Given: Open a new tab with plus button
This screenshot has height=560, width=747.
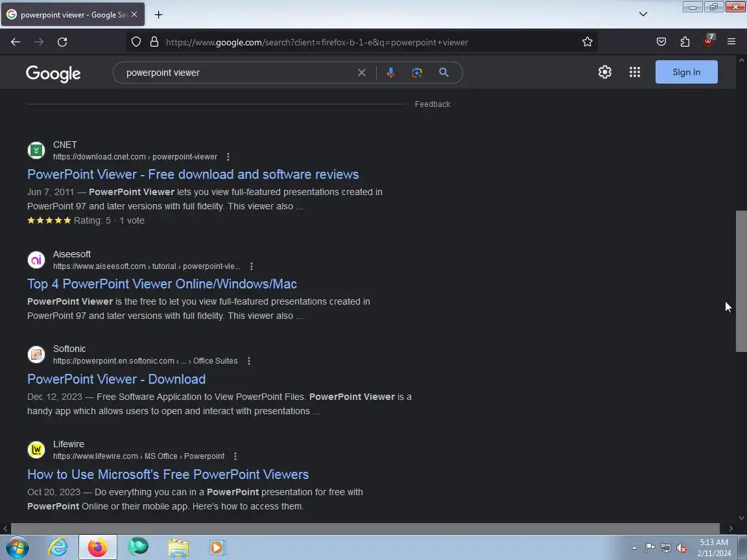Looking at the screenshot, I should click(159, 15).
